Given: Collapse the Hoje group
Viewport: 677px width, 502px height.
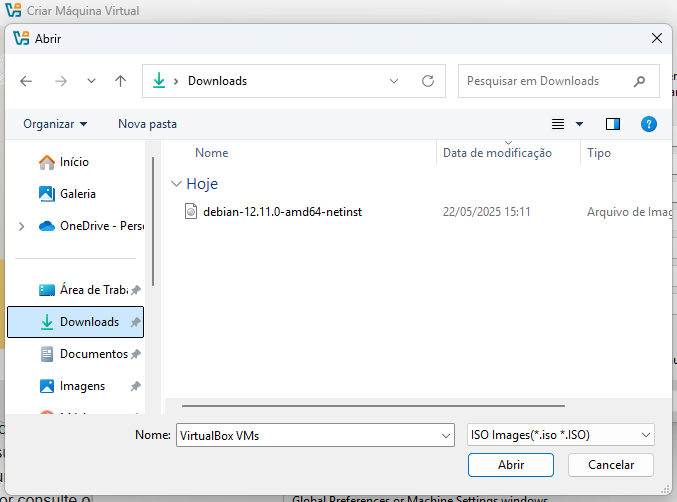Looking at the screenshot, I should 176,184.
